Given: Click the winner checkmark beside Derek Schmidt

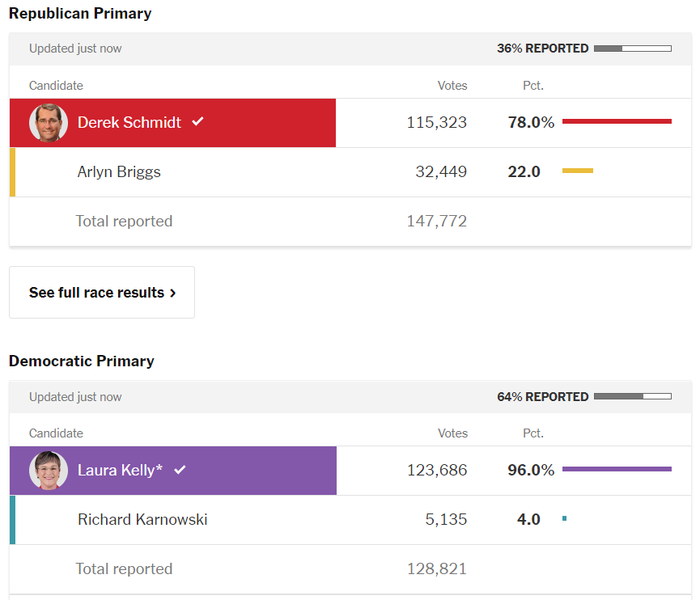Looking at the screenshot, I should coord(197,122).
